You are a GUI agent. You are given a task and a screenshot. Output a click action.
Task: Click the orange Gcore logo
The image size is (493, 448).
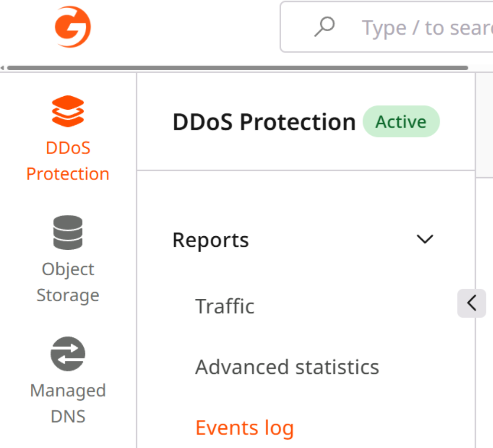(73, 26)
